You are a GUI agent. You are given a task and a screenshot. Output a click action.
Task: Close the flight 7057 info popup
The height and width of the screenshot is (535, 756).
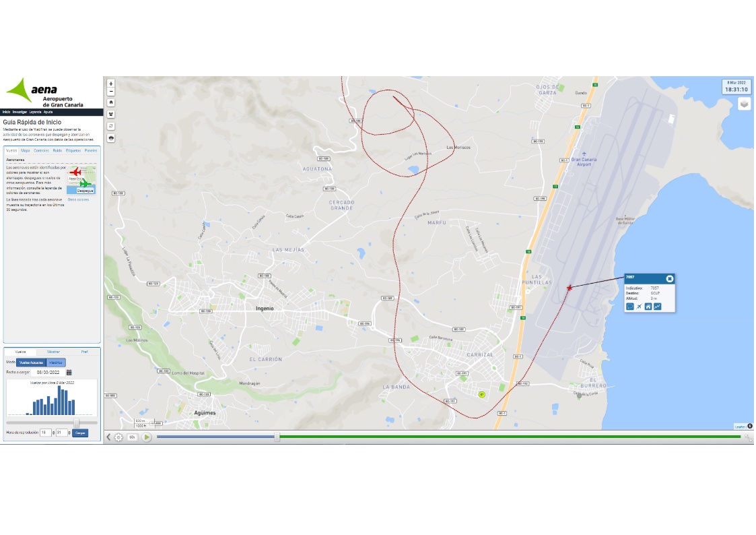669,278
